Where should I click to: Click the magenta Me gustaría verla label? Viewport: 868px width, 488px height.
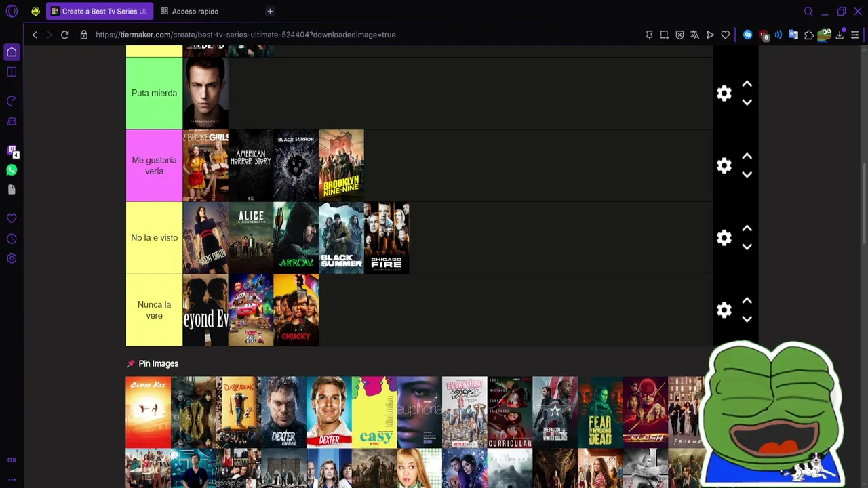tap(154, 165)
